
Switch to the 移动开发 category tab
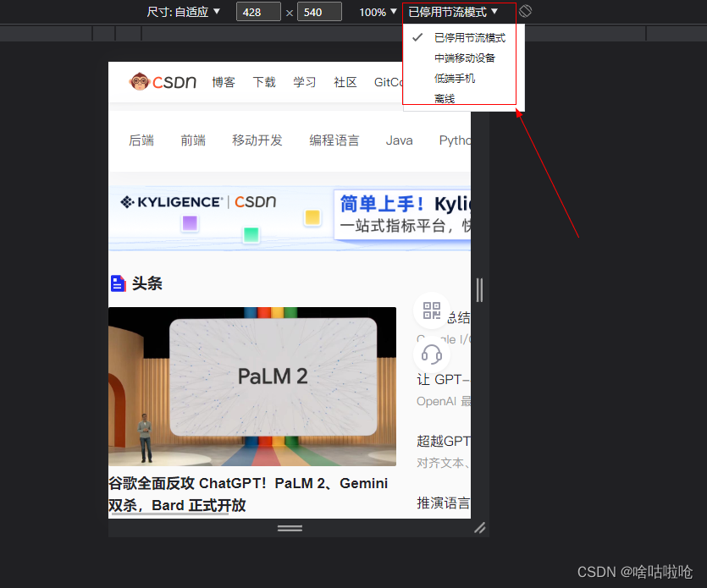point(257,140)
